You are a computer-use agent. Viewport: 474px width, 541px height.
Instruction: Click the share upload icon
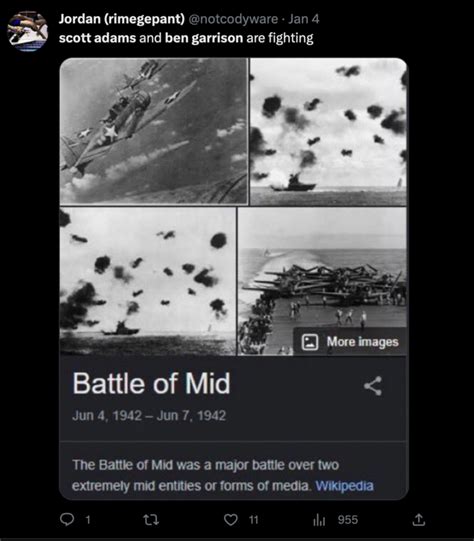(418, 520)
